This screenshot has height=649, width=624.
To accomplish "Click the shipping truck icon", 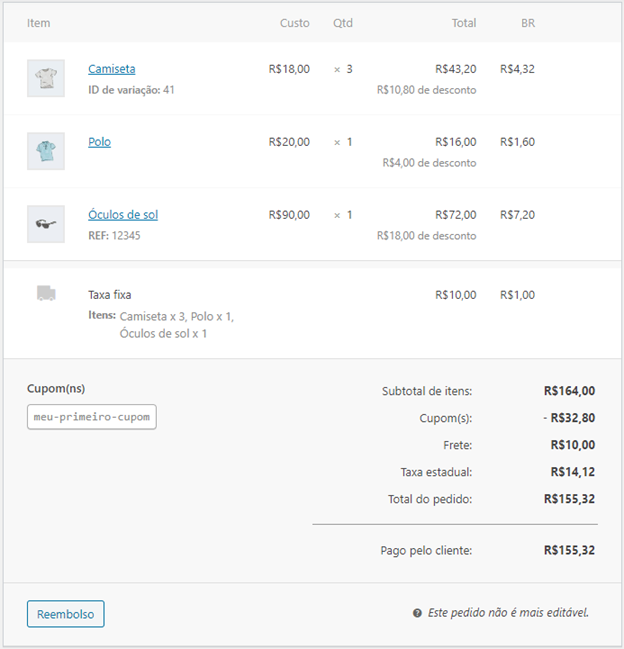I will click(x=46, y=293).
